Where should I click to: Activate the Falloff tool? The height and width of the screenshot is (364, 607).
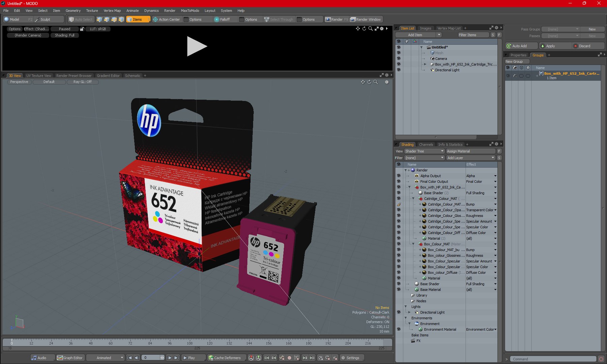222,20
